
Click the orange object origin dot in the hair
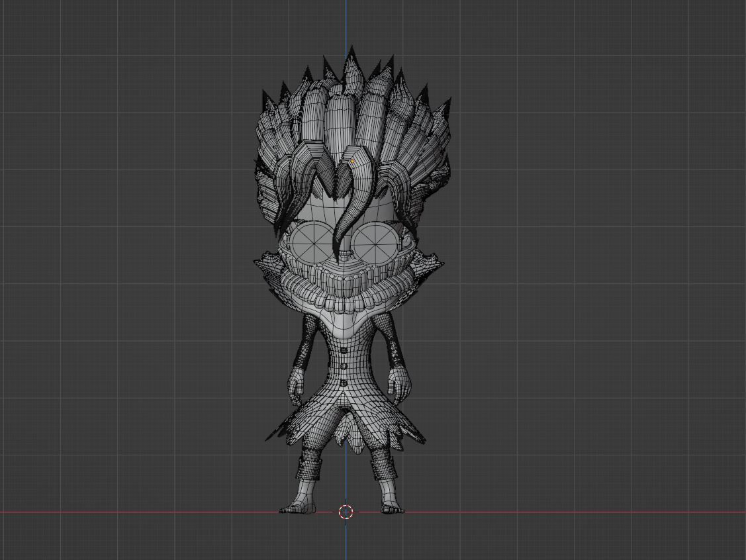[353, 162]
